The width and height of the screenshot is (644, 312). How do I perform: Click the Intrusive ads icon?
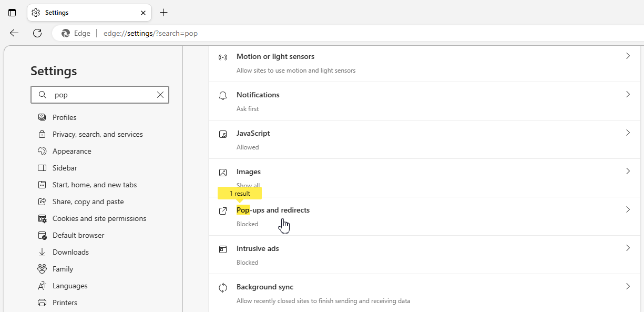click(223, 249)
